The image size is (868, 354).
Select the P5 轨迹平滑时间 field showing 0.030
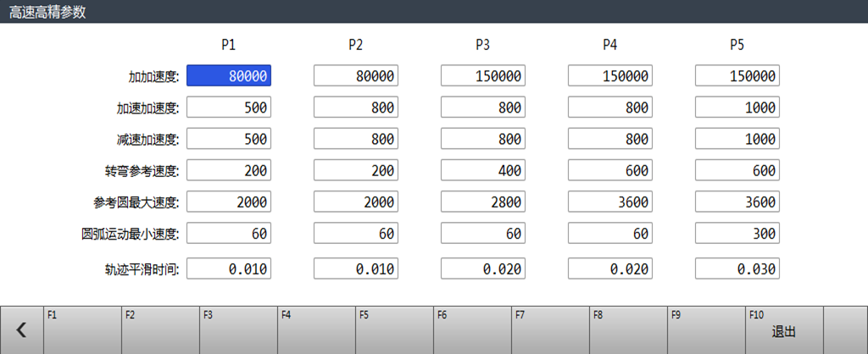[737, 268]
